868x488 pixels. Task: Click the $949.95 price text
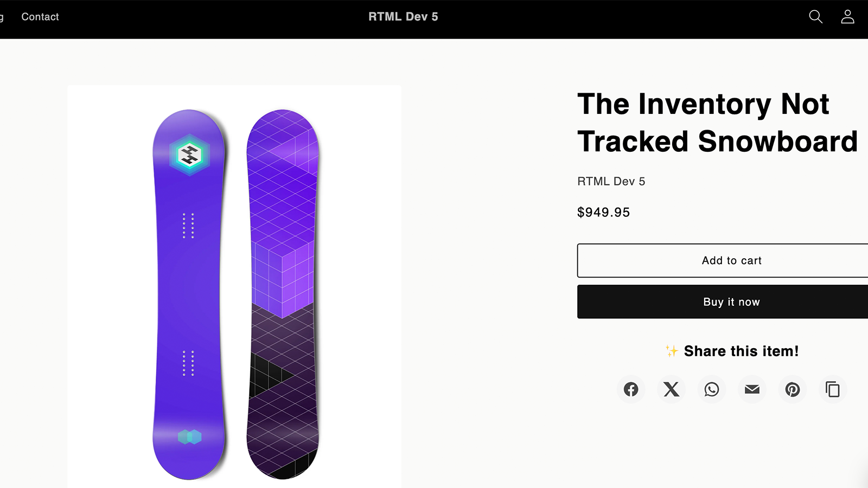[604, 212]
